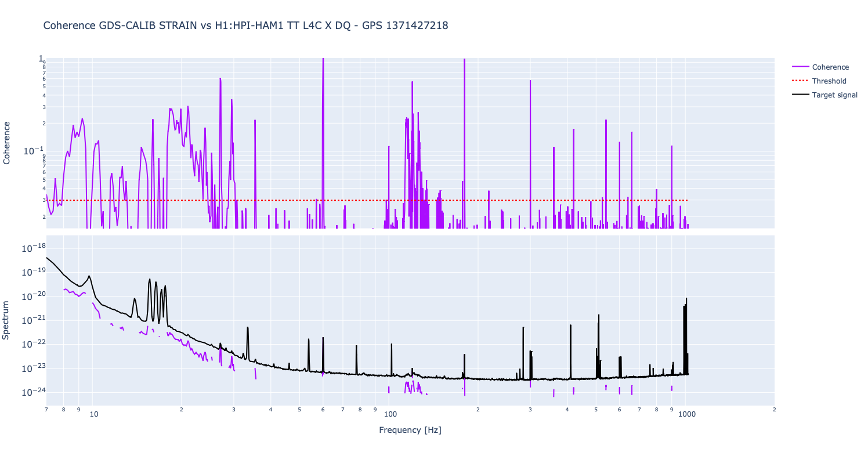This screenshot has height=452, width=868.
Task: Click the 'Spectrum' y-axis title
Action: 7,320
